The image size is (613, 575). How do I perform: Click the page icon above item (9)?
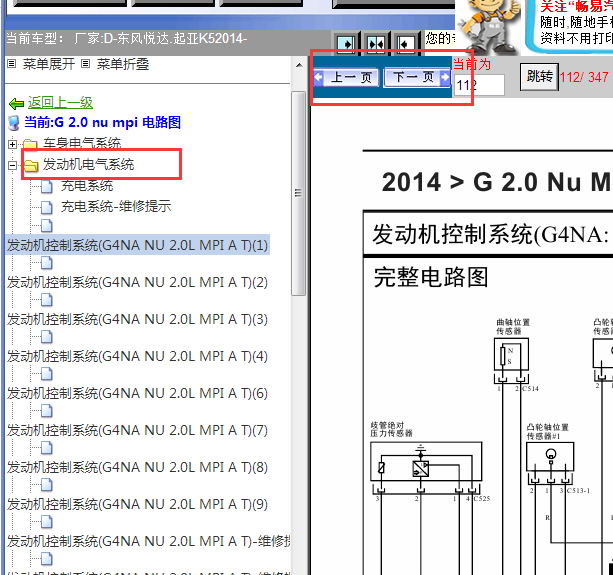pyautogui.click(x=47, y=485)
